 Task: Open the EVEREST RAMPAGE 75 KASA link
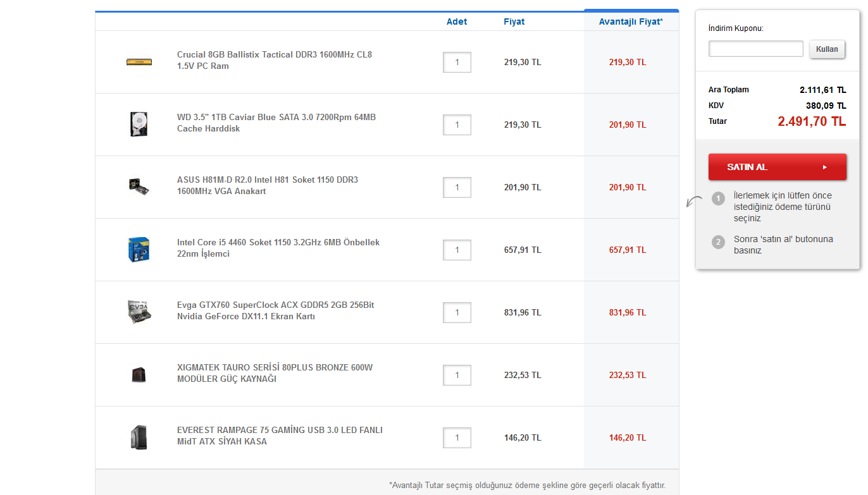pos(280,436)
